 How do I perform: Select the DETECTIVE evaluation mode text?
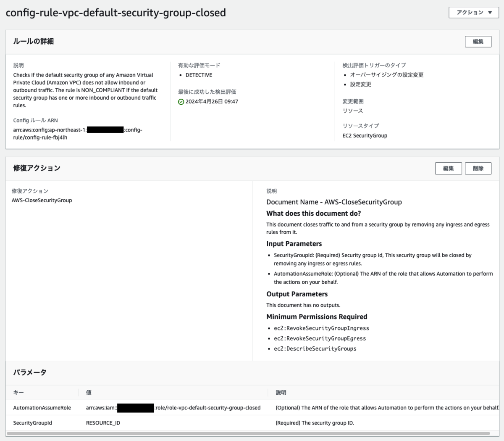click(x=199, y=75)
